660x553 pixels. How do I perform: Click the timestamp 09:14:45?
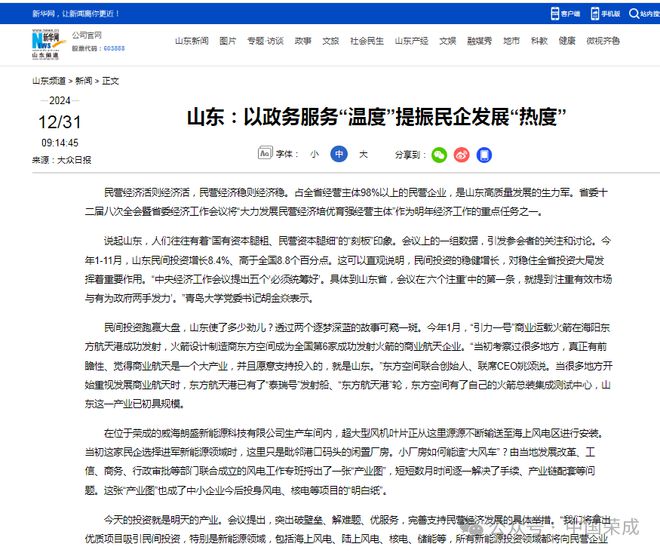60,143
